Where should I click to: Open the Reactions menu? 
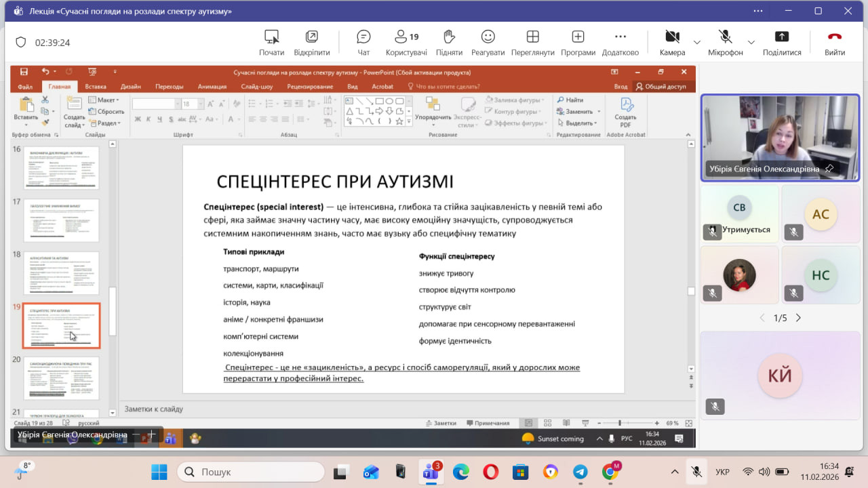(x=488, y=42)
